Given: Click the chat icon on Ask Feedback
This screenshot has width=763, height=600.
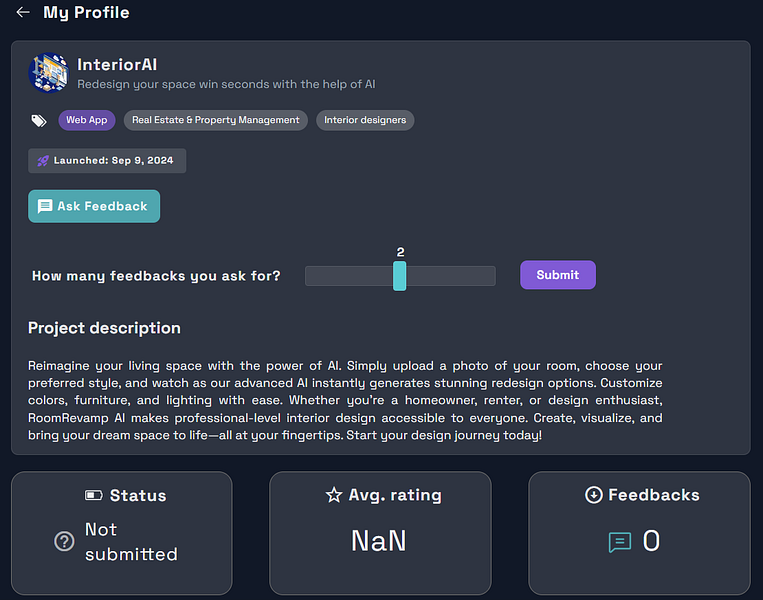Looking at the screenshot, I should 45,206.
